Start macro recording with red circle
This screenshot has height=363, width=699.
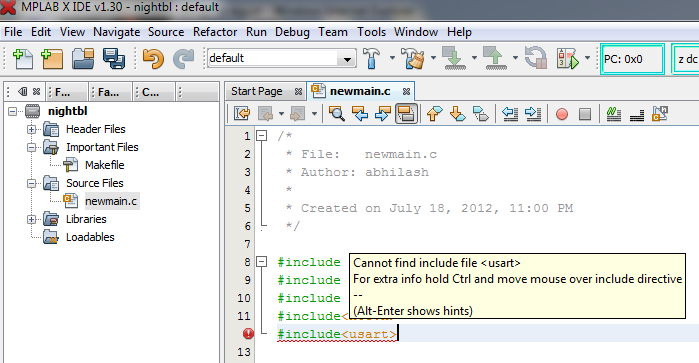(x=562, y=114)
